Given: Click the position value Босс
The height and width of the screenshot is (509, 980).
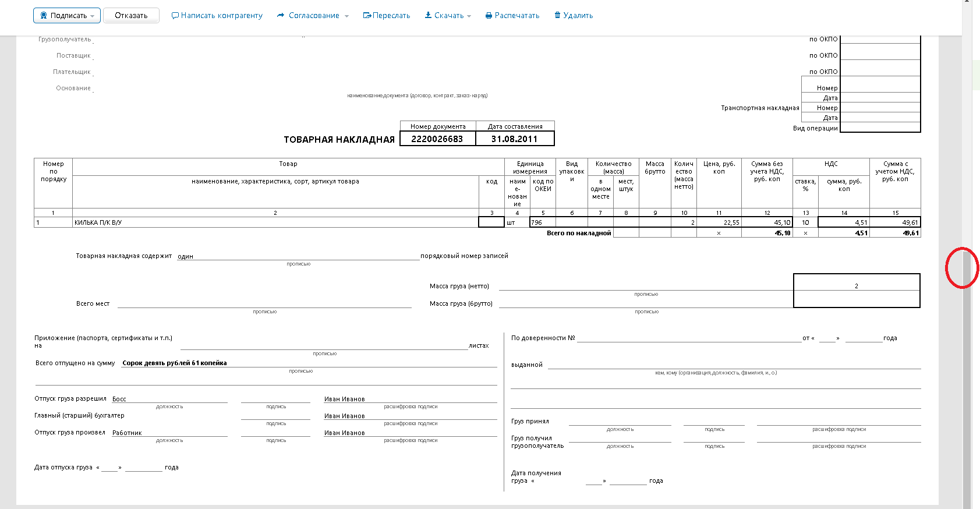Looking at the screenshot, I should [119, 399].
